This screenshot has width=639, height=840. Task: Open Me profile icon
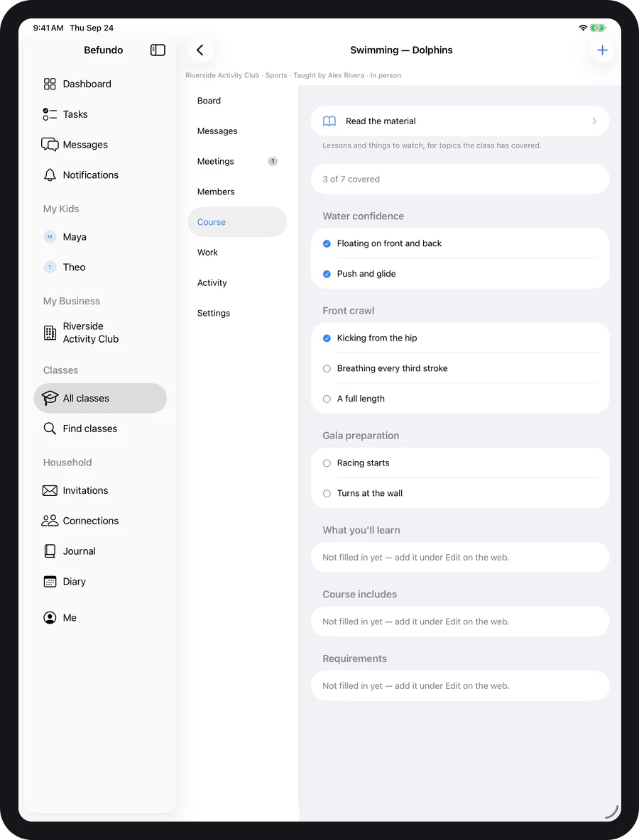(x=49, y=618)
